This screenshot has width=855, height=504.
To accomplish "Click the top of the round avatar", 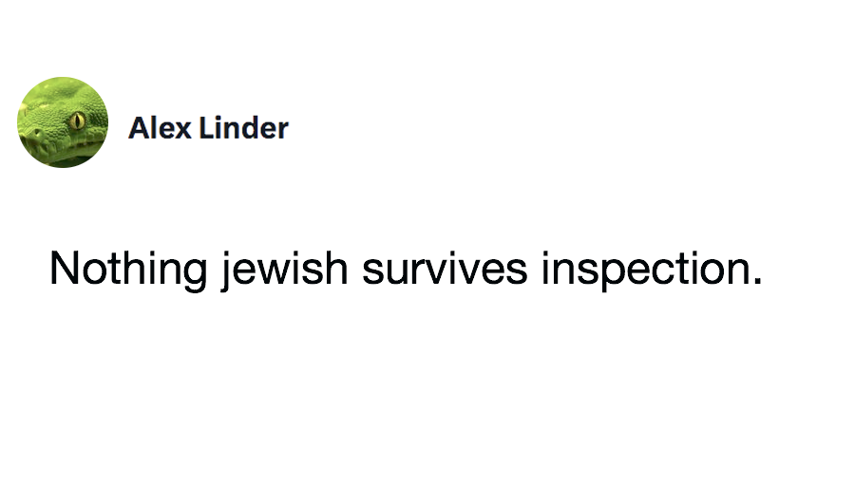I will click(63, 81).
